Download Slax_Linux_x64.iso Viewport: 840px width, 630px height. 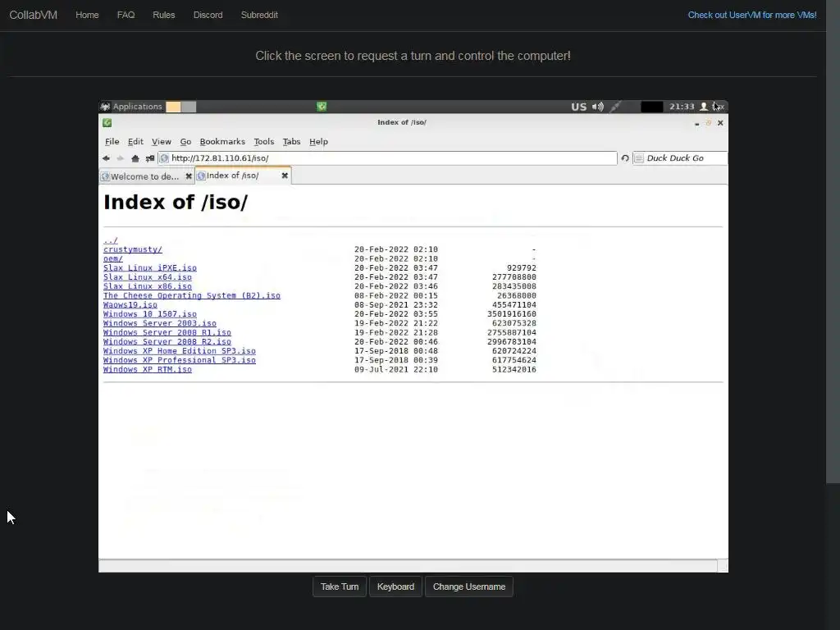148,277
